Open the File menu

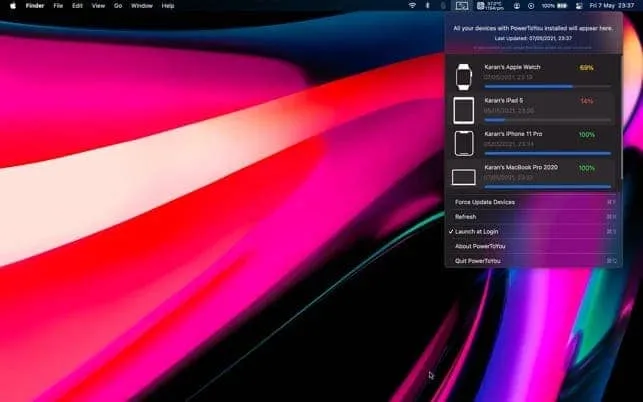pyautogui.click(x=58, y=5)
